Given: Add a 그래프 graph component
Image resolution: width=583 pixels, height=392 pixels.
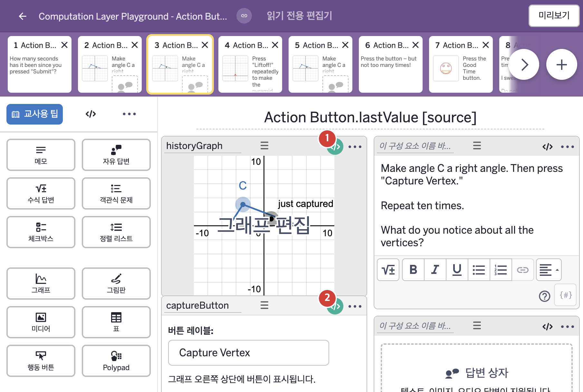Looking at the screenshot, I should (41, 284).
